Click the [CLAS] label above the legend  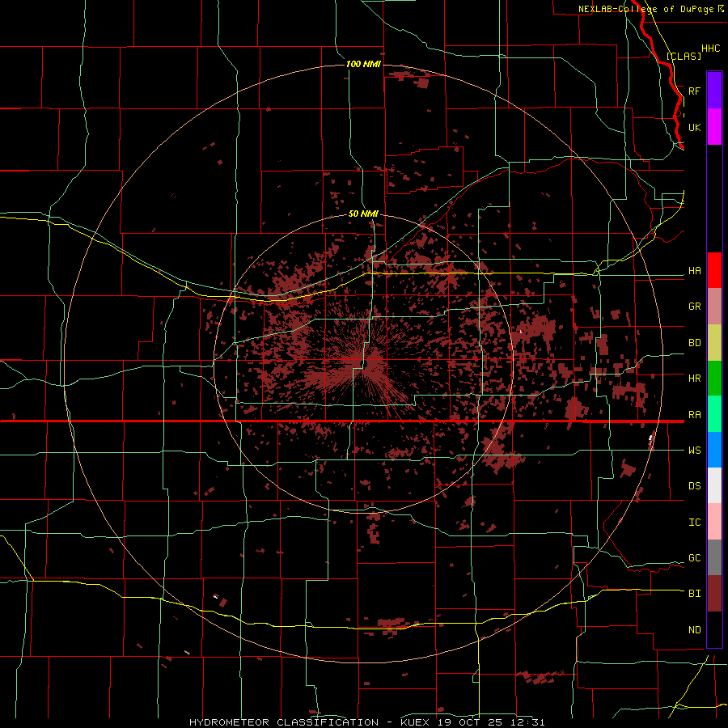point(684,56)
